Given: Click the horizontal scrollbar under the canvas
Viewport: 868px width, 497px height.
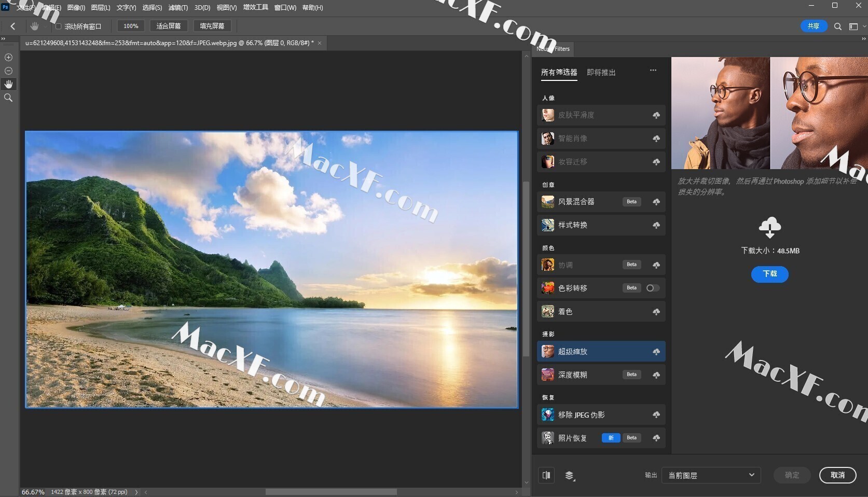Looking at the screenshot, I should (331, 492).
